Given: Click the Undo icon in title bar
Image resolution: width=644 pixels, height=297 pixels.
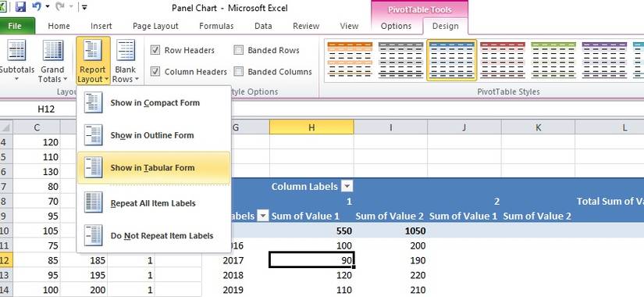Looking at the screenshot, I should (x=37, y=6).
